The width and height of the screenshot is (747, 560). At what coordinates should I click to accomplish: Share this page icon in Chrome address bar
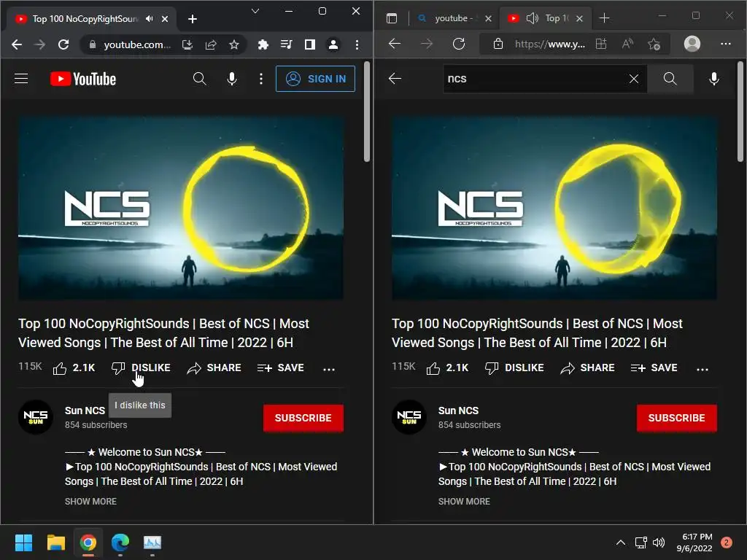point(211,44)
